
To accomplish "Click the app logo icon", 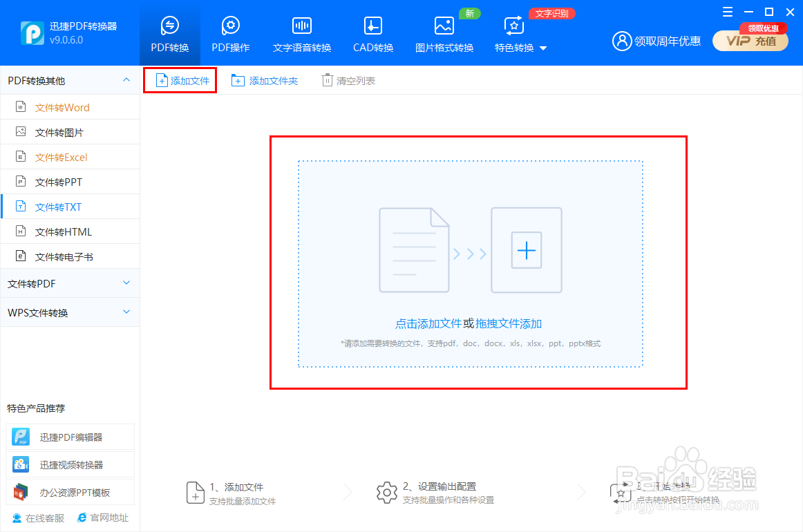I will coord(32,32).
